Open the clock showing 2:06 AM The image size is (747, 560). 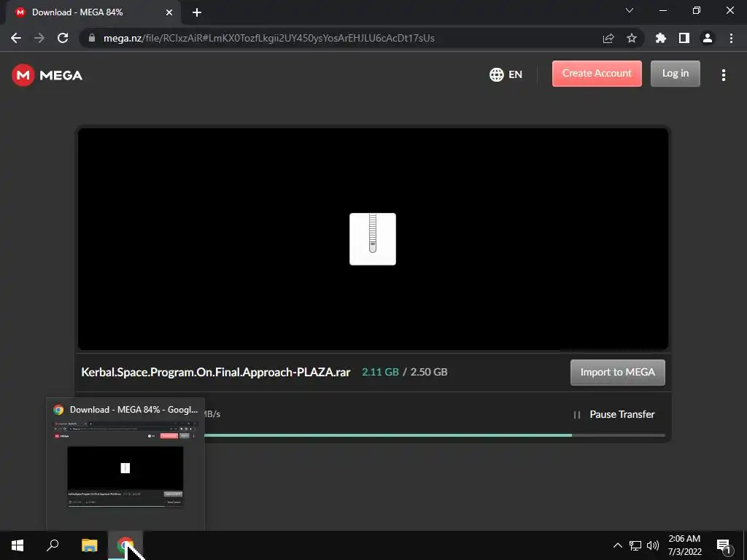click(x=684, y=545)
